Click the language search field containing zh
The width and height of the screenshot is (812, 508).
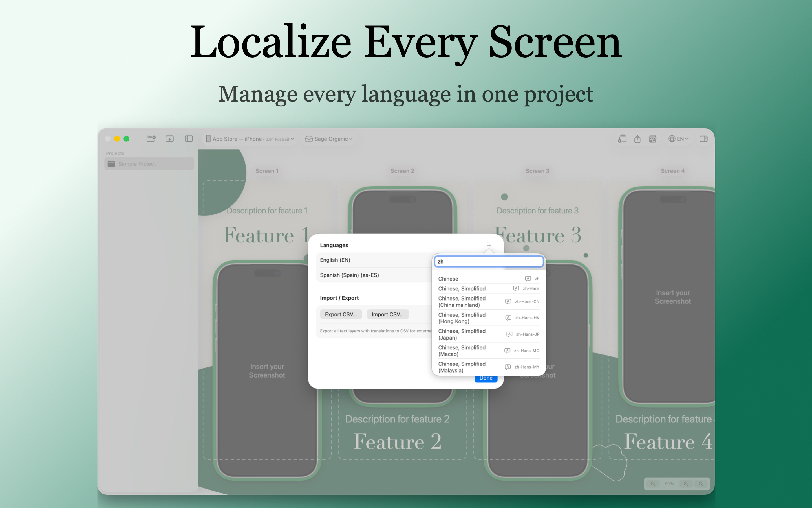pos(489,261)
